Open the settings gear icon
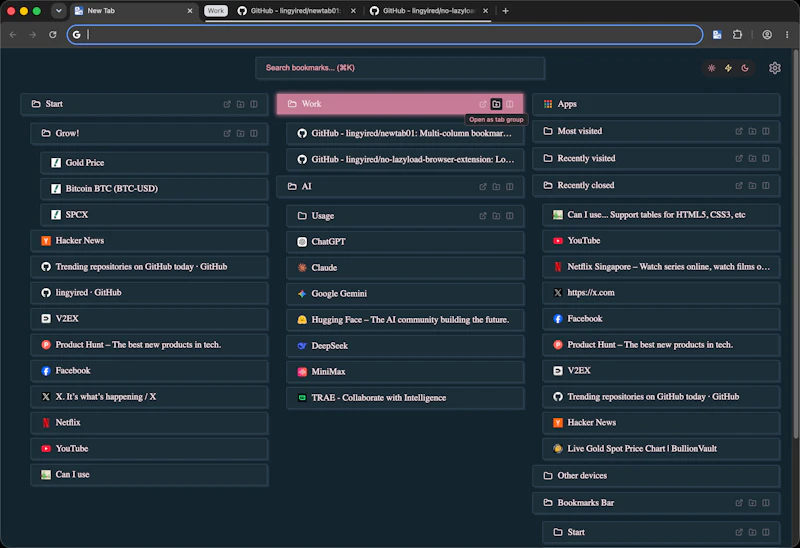 click(x=774, y=68)
